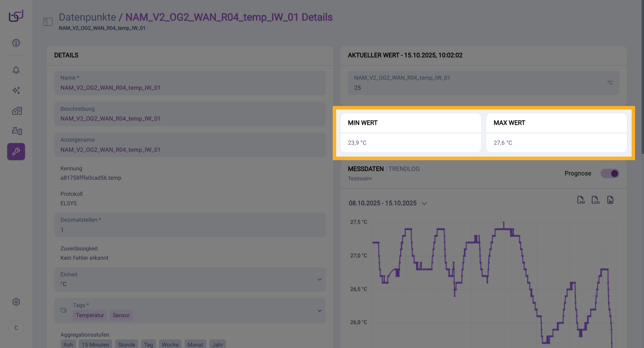Open the settings gear icon
The image size is (644, 348).
16,302
